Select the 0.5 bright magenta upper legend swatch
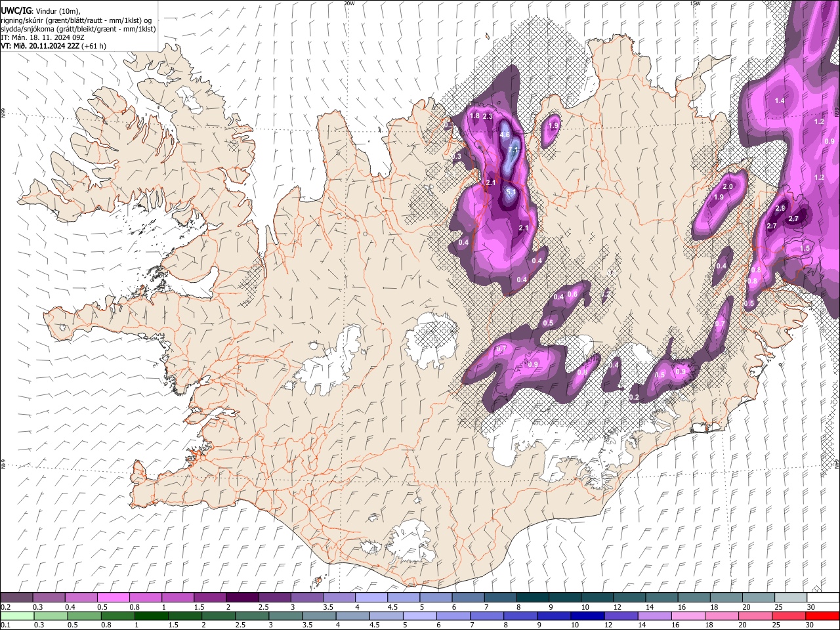This screenshot has height=630, width=840. 113,598
